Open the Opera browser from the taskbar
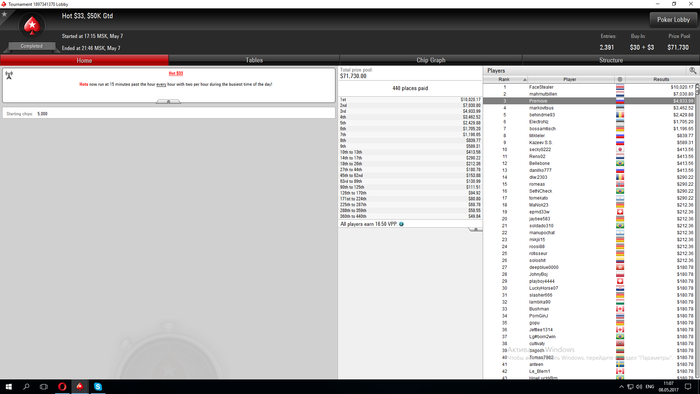This screenshot has height=394, width=700. tap(62, 386)
